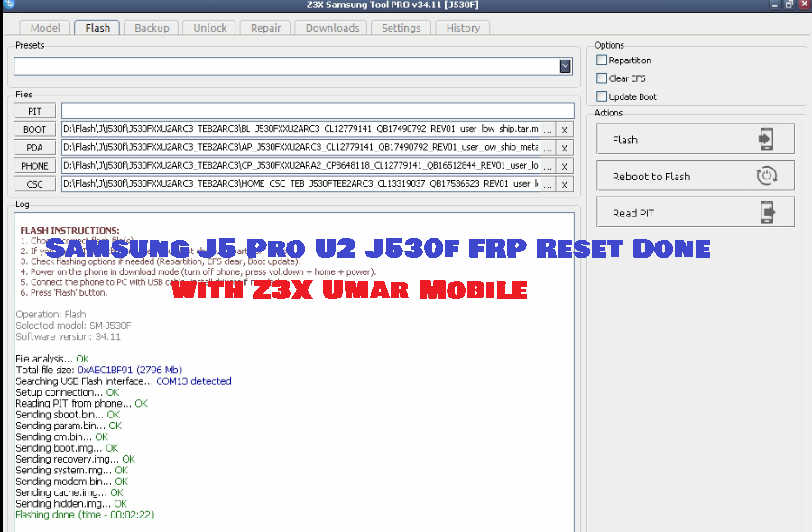Image resolution: width=812 pixels, height=532 pixels.
Task: Click the phone arrow icon on Flash
Action: [766, 139]
